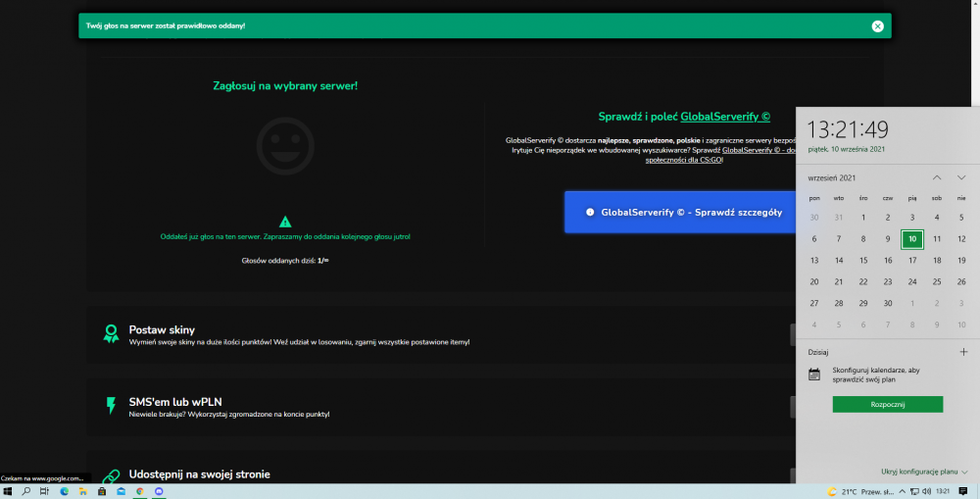Click the lightning bolt icon

click(x=112, y=406)
